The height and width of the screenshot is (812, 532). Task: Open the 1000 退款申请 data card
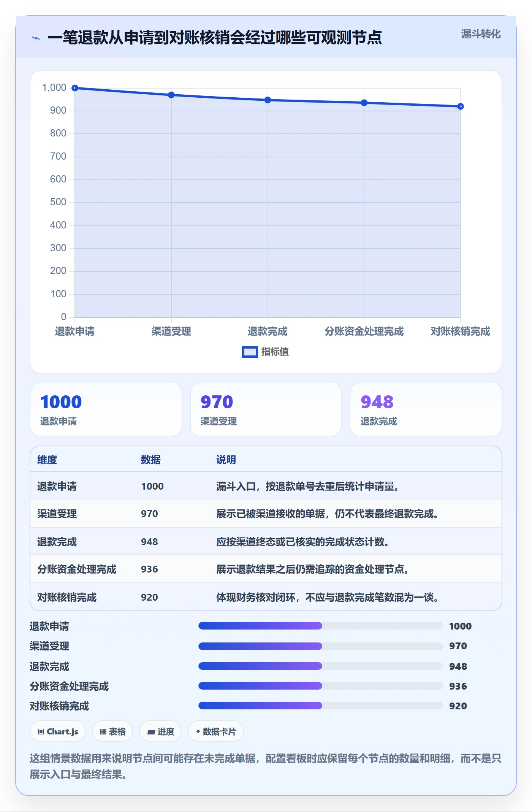106,409
